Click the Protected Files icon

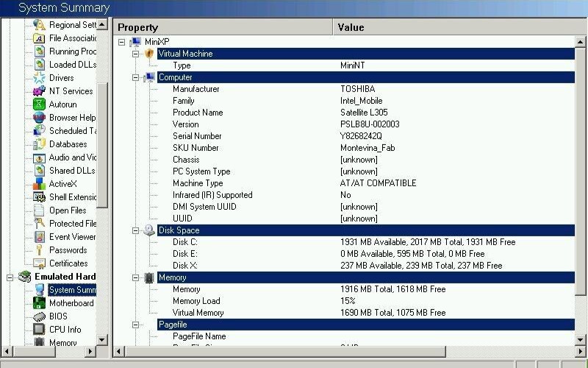(x=39, y=224)
